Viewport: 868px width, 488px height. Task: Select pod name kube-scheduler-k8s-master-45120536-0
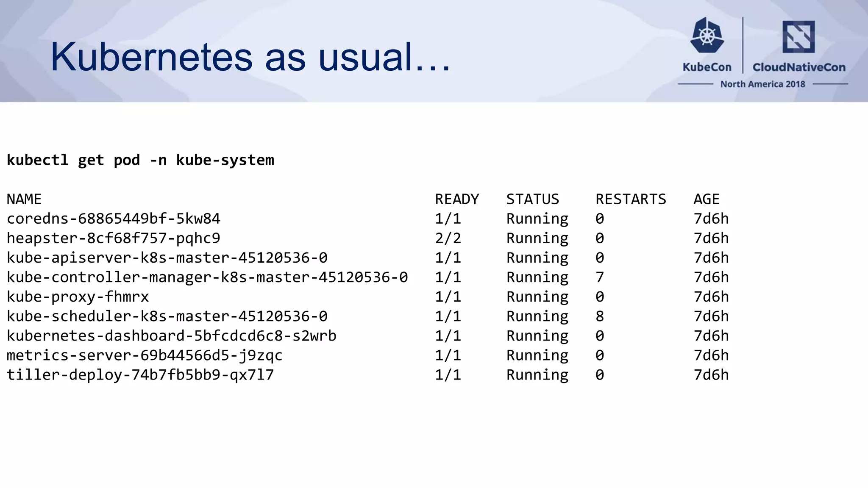(x=167, y=316)
